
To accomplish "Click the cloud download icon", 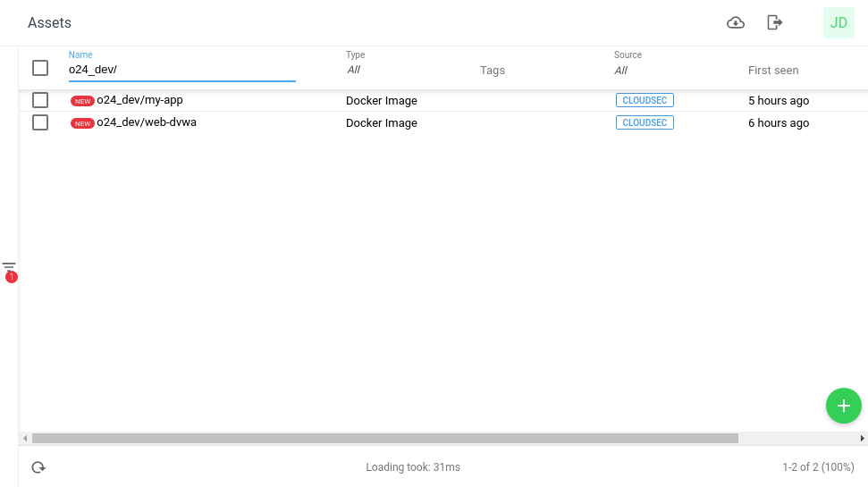I will point(736,22).
